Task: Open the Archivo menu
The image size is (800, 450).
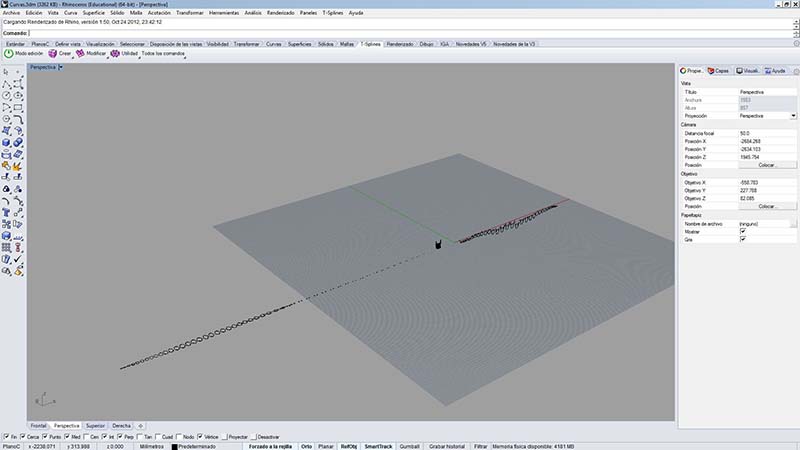Action: (11, 13)
